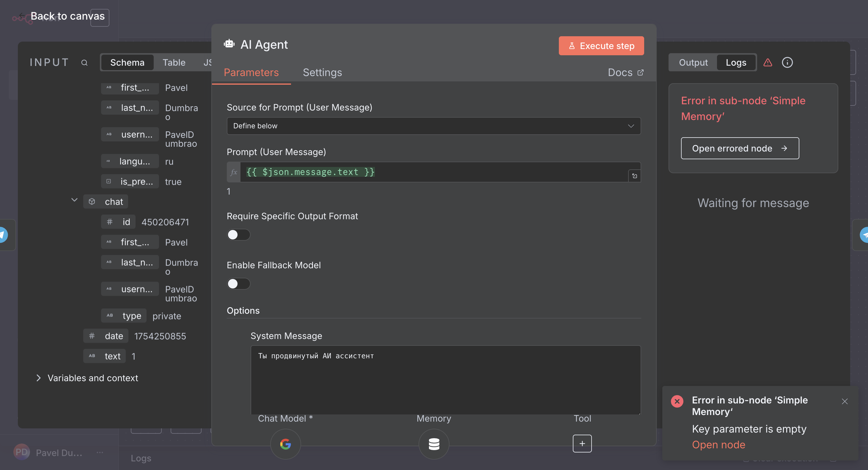Image resolution: width=868 pixels, height=470 pixels.
Task: Expand the prompt expression editor icon
Action: coord(634,176)
